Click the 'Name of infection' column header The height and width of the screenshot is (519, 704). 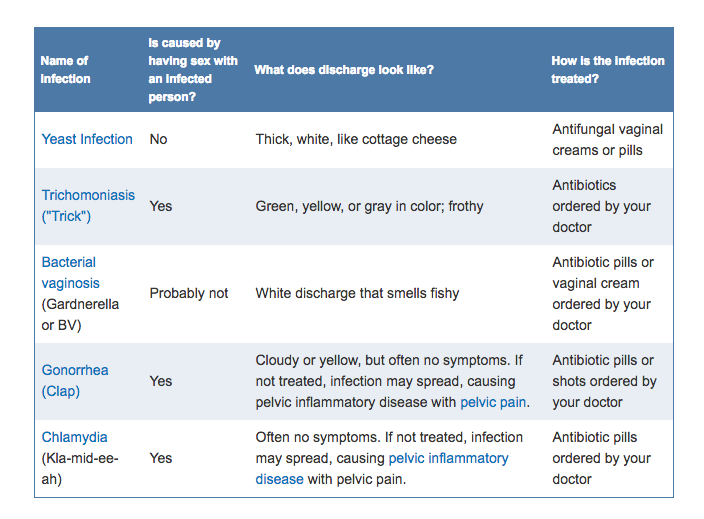pos(65,70)
